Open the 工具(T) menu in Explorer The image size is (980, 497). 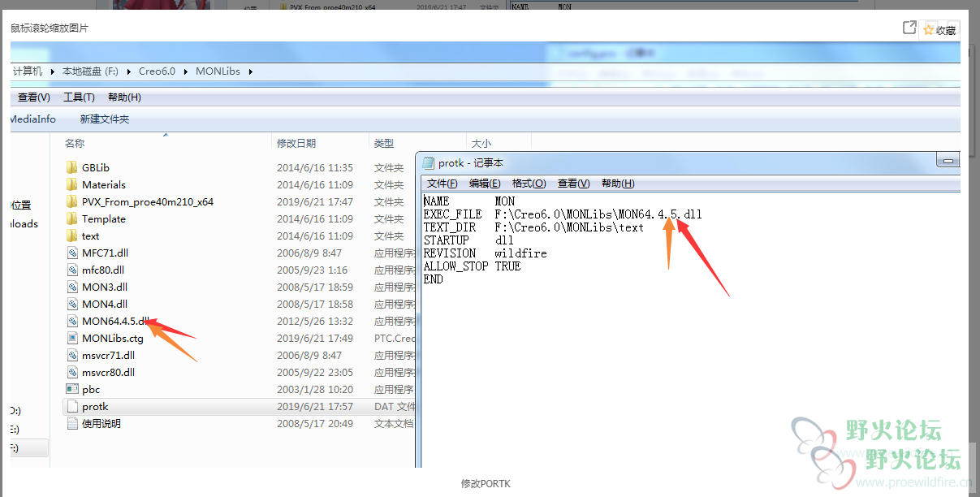79,97
